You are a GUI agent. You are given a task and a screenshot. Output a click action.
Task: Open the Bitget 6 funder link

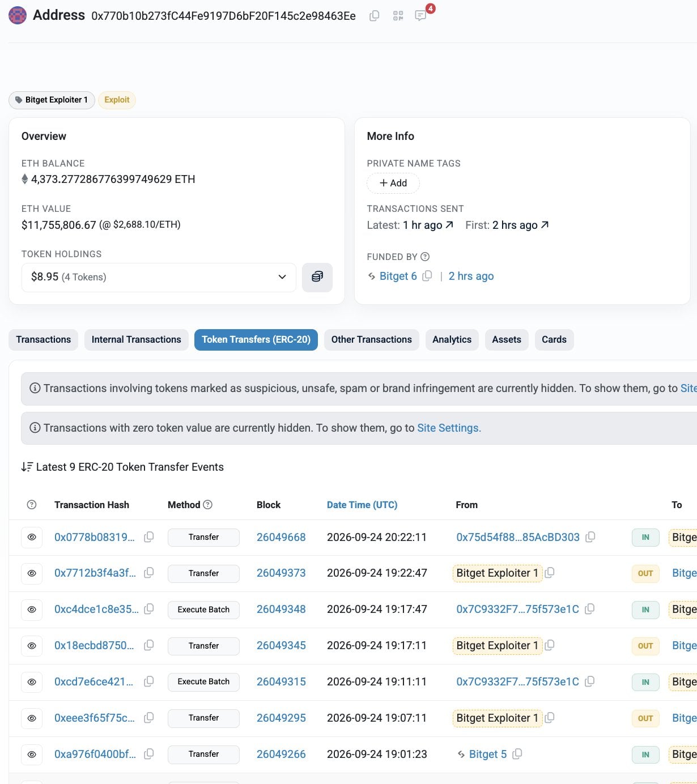(x=398, y=276)
